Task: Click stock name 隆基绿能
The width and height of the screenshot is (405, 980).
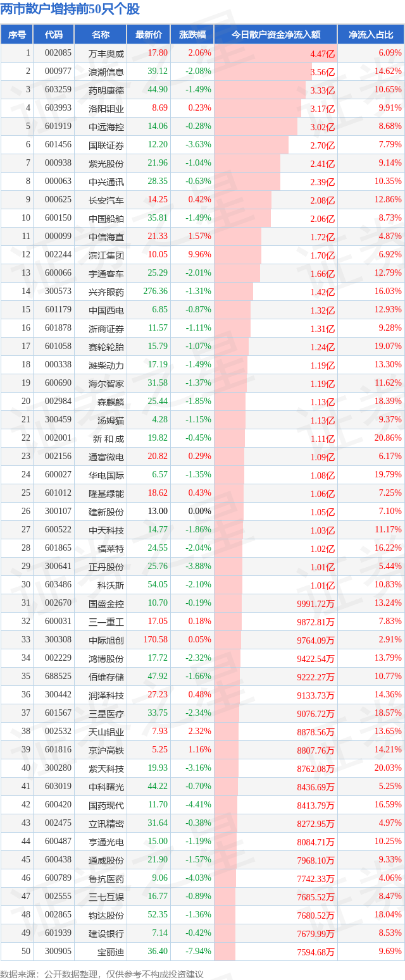Action: click(x=106, y=493)
